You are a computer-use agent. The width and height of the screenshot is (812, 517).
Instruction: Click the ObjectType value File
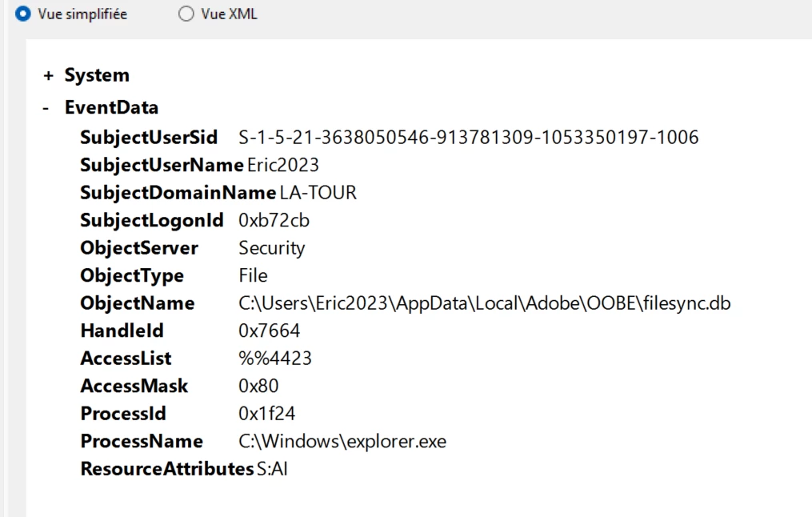coord(253,275)
